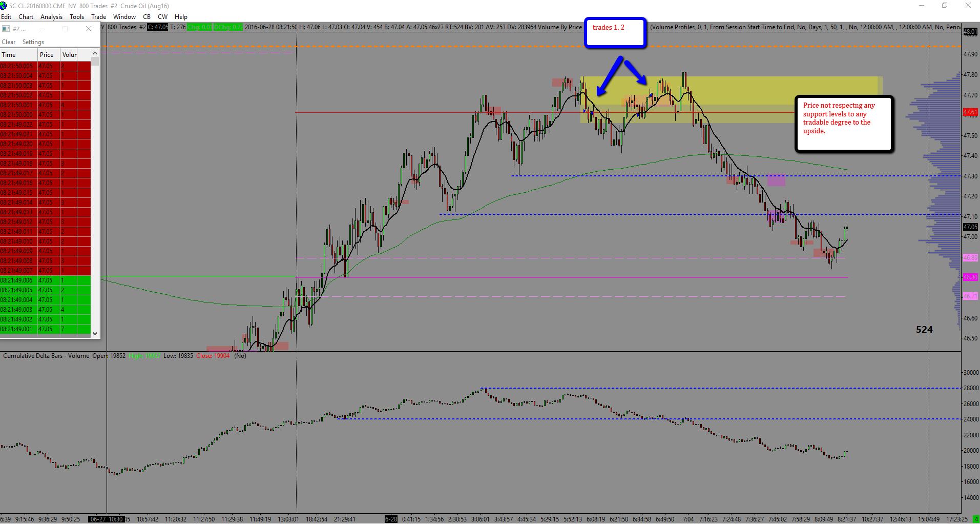The image size is (980, 524).
Task: Click the 48.01 price label on scale
Action: click(x=970, y=32)
